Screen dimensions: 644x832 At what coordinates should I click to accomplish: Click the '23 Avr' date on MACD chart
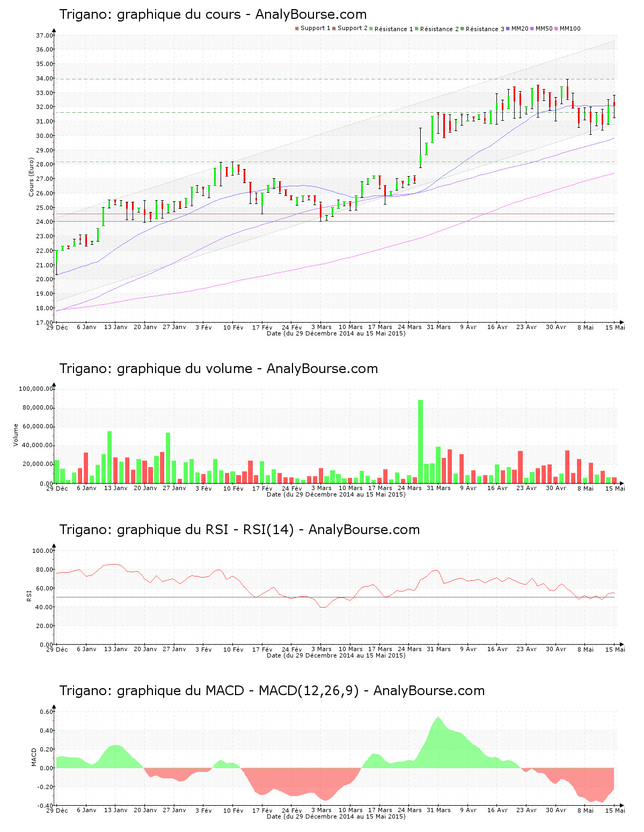526,810
